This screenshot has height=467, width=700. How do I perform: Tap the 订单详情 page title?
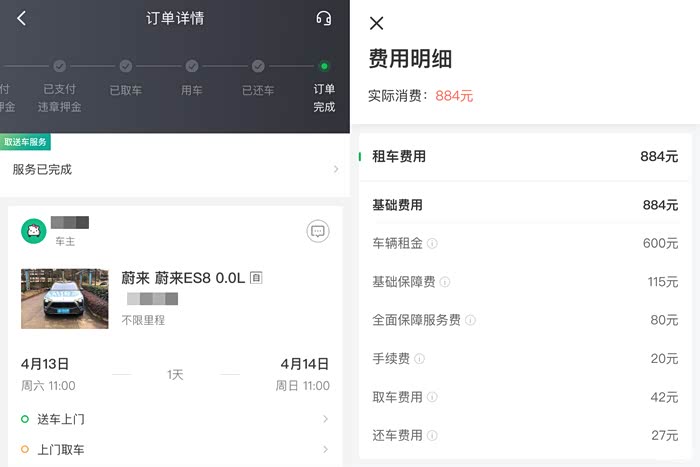[175, 18]
